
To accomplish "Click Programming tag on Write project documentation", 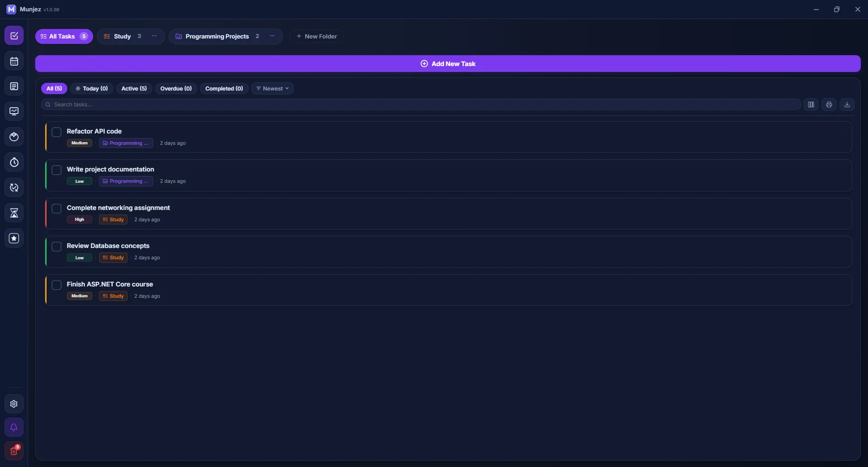I will tap(126, 181).
